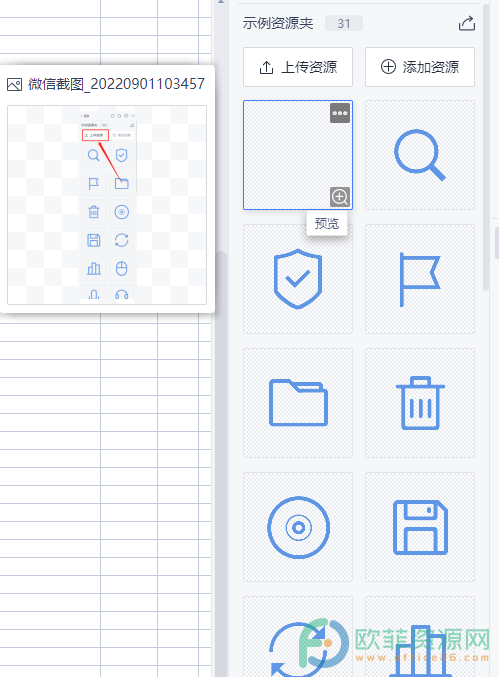This screenshot has width=499, height=677.
Task: Select the trash bin icon resource
Action: 420,403
